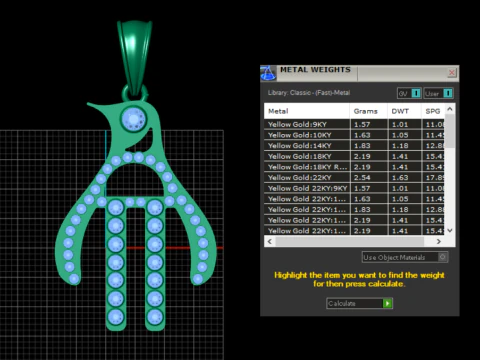480x360 pixels.
Task: Select the Yellow Gold:14KY row
Action: pyautogui.click(x=354, y=146)
